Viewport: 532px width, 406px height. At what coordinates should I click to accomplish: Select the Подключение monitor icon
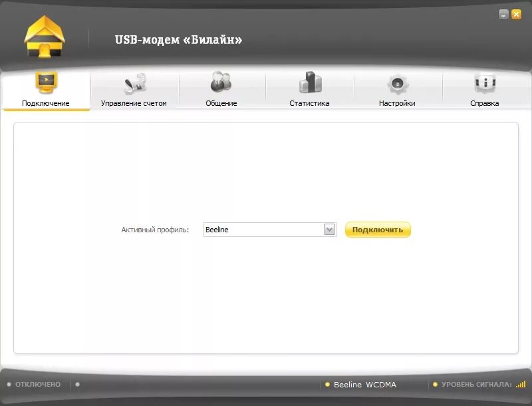click(x=46, y=82)
